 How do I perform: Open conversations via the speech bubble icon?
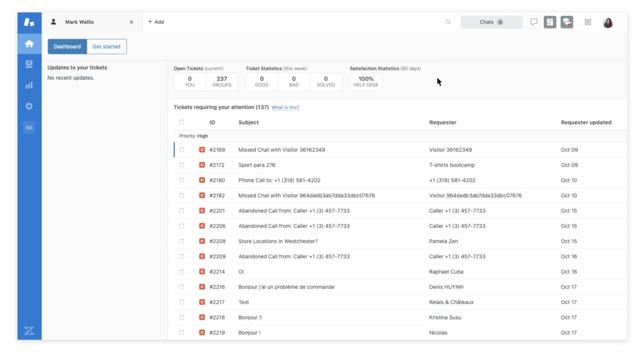534,22
